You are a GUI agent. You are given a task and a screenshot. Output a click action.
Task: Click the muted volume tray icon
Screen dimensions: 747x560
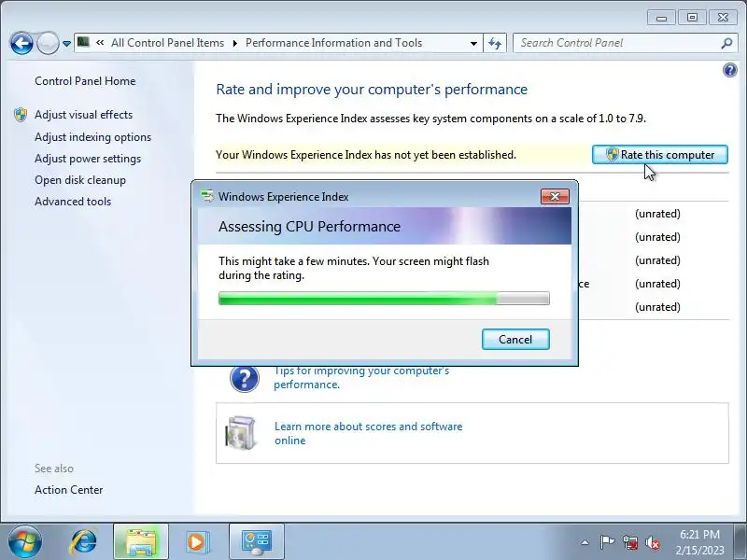click(652, 542)
